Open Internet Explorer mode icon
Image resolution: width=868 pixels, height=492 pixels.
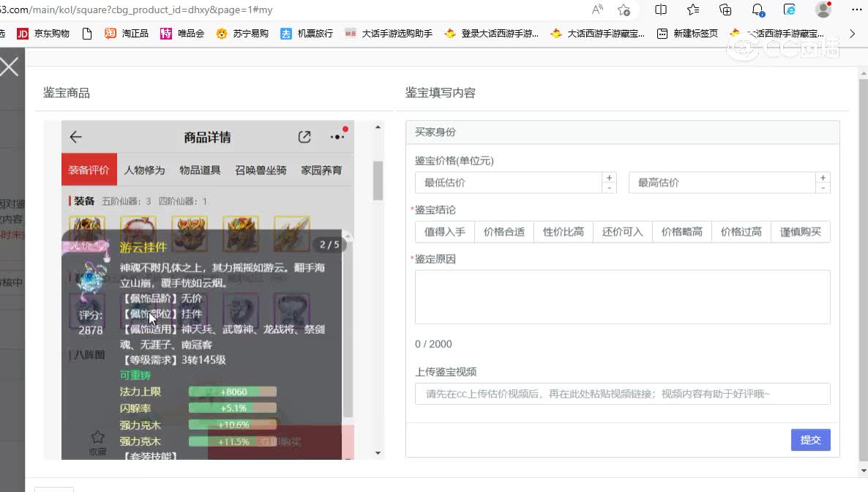click(x=790, y=10)
